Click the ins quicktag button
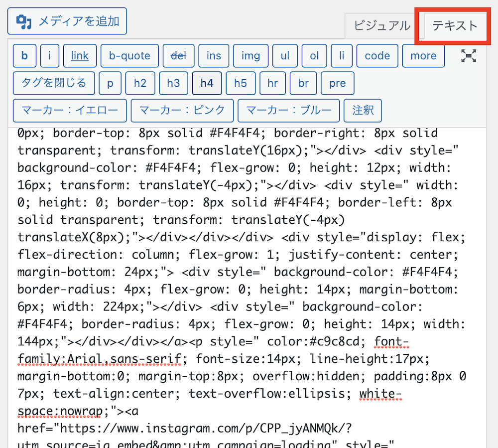Screen dimensions: 498x448 tap(214, 56)
